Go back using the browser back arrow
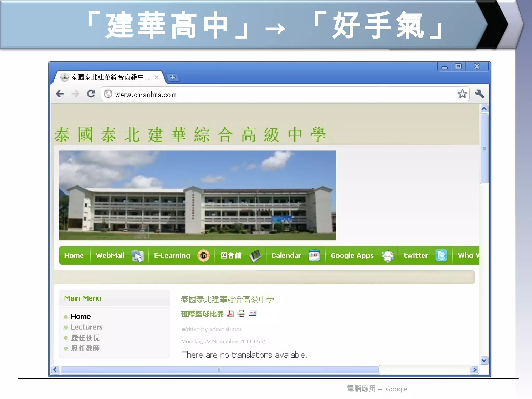The width and height of the screenshot is (532, 399). 60,94
